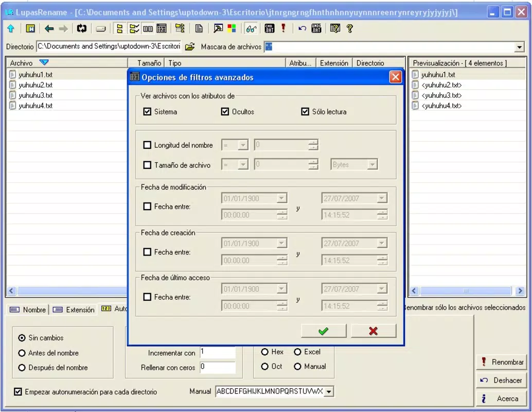
Task: Open the Longitud del nombre operator dropdown
Action: pos(242,145)
